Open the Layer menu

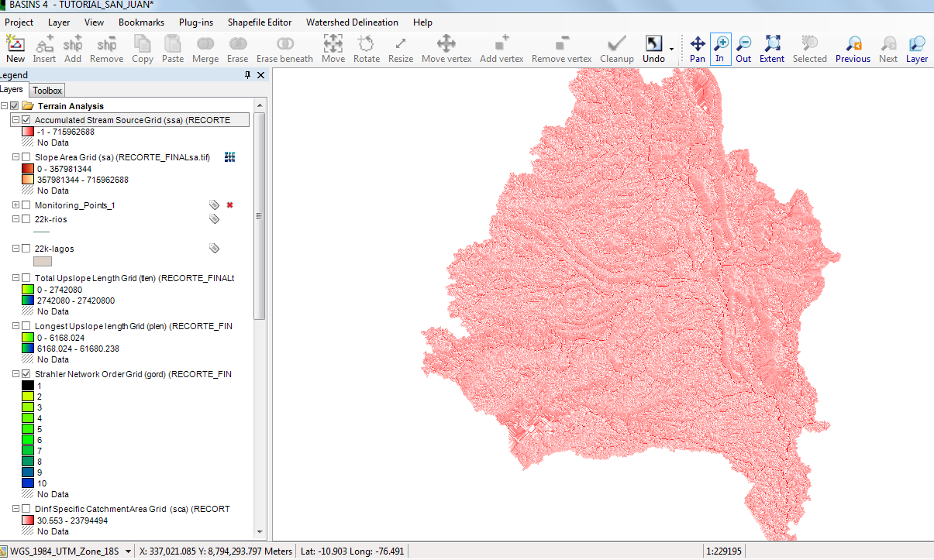[x=59, y=22]
